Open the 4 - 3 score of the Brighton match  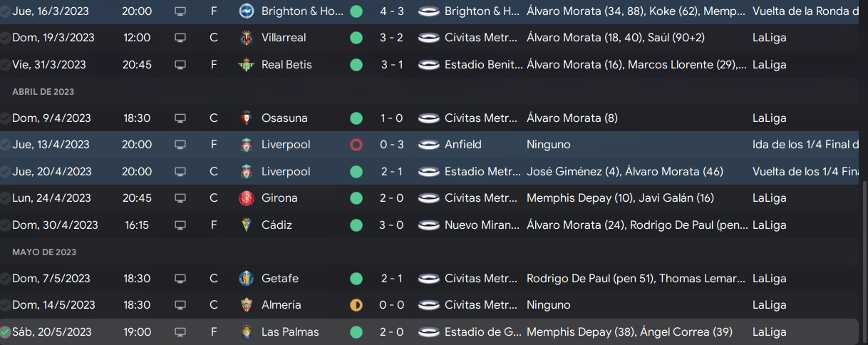click(x=392, y=11)
